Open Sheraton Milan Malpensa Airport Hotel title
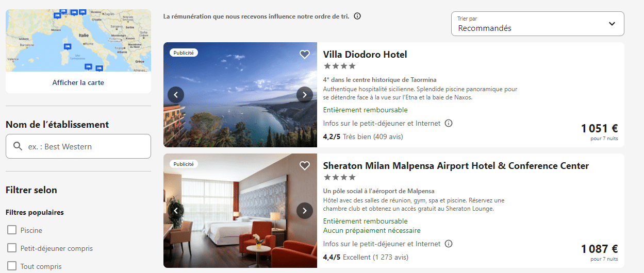Image resolution: width=644 pixels, height=273 pixels. pos(456,166)
